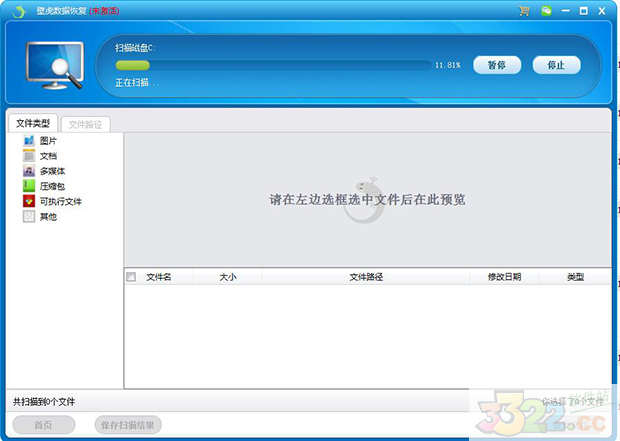Close the data recovery window
The width and height of the screenshot is (620, 441).
click(602, 11)
